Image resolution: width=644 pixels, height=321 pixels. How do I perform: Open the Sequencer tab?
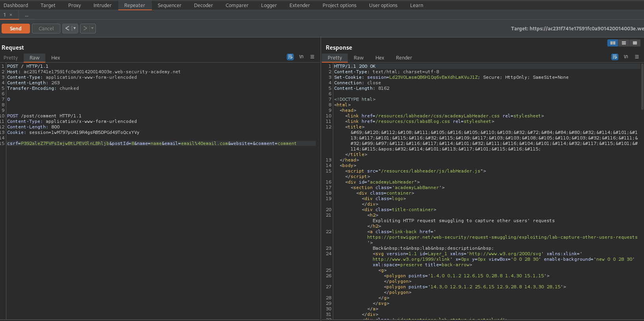tap(170, 5)
